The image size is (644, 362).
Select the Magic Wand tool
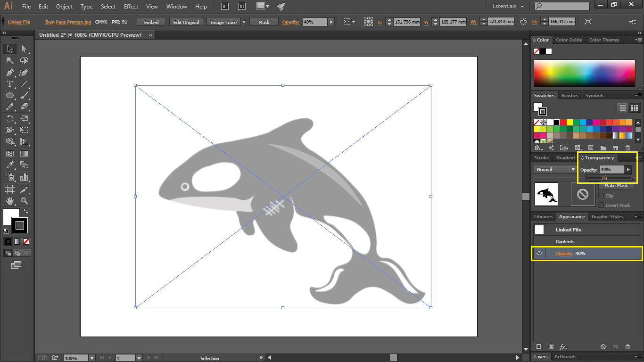pos(9,61)
